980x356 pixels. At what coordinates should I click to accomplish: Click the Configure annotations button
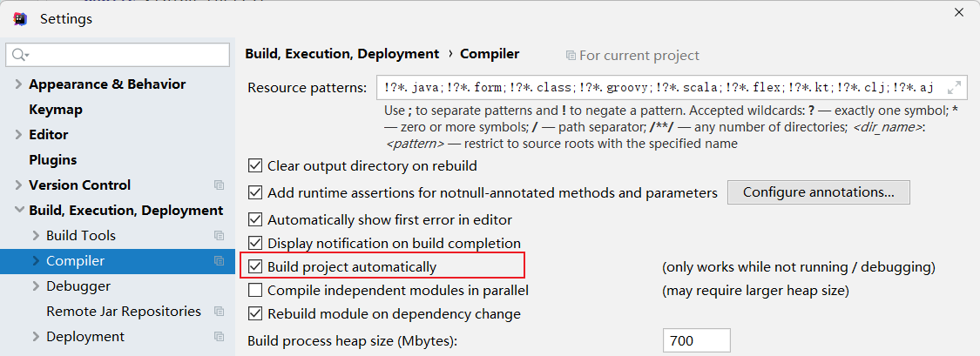click(x=818, y=191)
